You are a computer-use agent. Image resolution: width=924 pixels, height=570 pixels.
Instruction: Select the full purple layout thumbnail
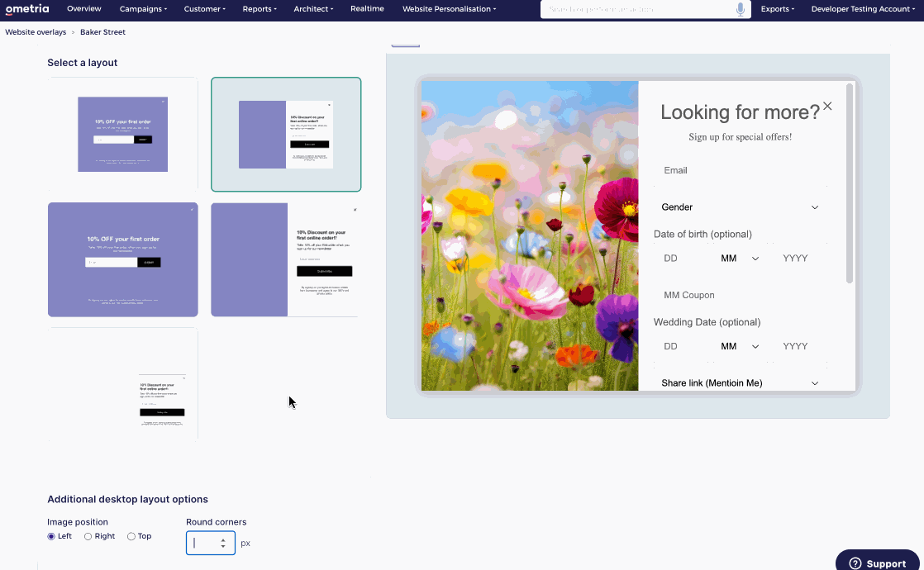pos(122,259)
